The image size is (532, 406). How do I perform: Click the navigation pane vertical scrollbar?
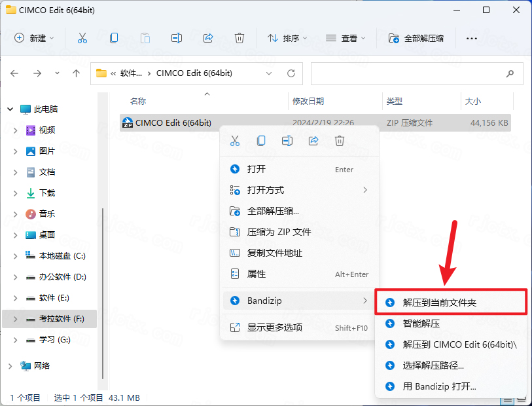pos(103,293)
